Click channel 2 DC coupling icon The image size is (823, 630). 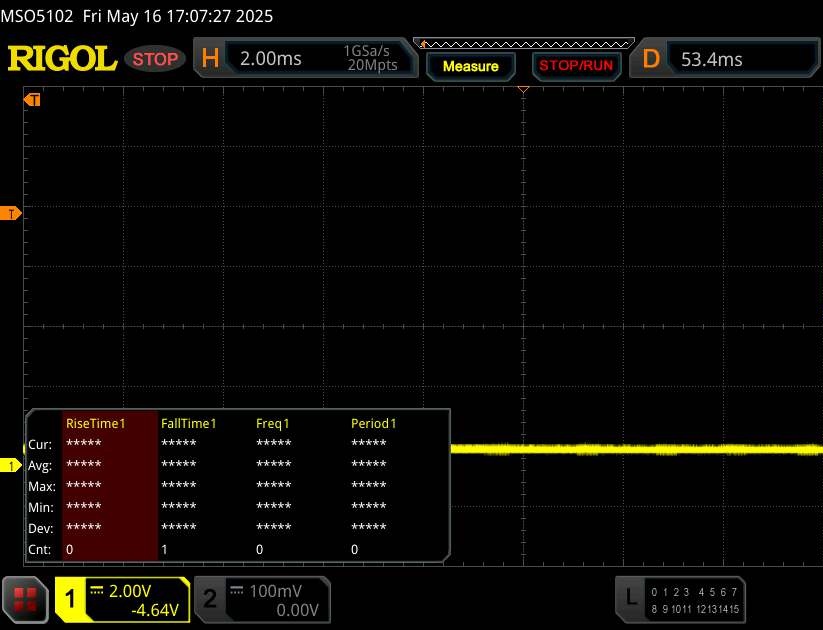point(237,591)
